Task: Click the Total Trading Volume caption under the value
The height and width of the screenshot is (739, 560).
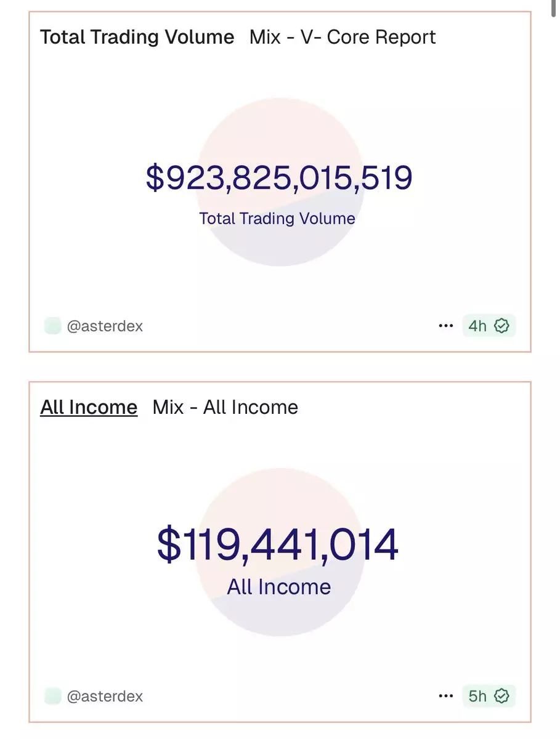Action: (277, 219)
